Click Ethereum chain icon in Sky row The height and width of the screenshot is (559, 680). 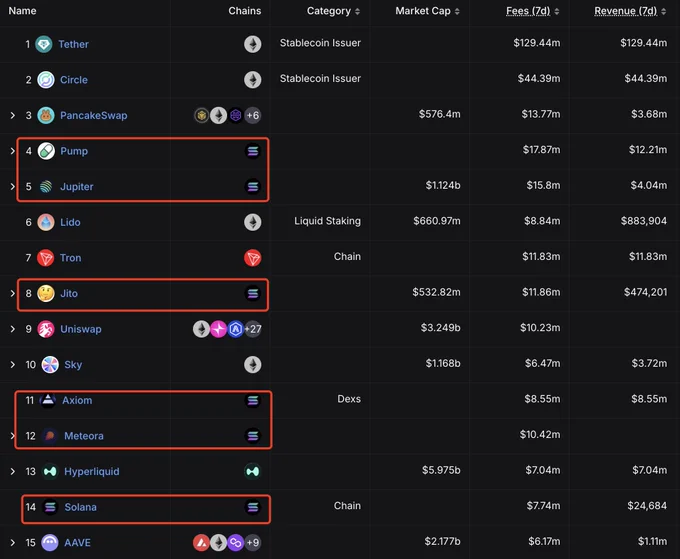point(252,364)
